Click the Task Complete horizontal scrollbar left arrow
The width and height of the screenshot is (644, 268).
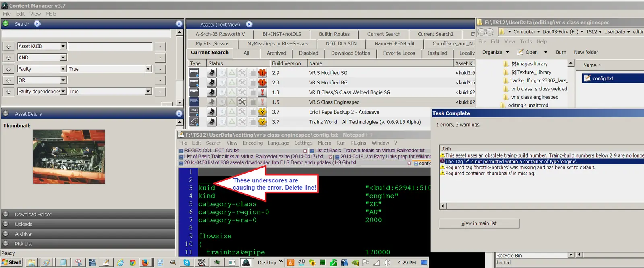pos(443,206)
